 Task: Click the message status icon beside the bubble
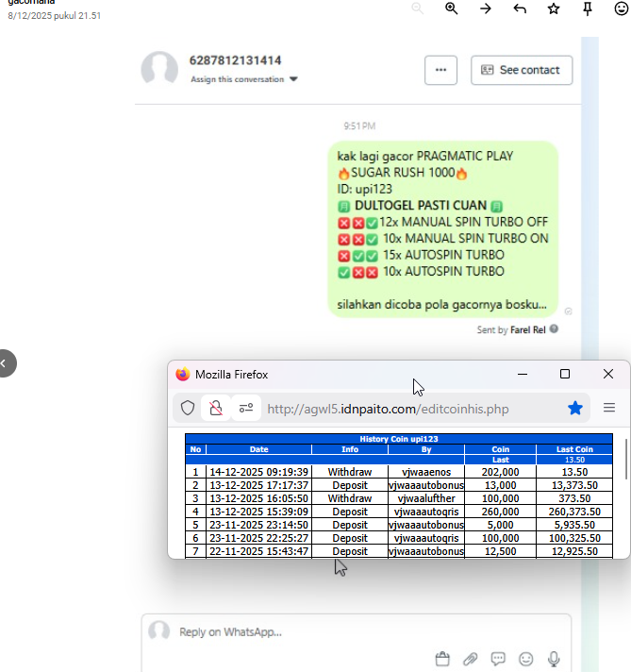tap(569, 311)
